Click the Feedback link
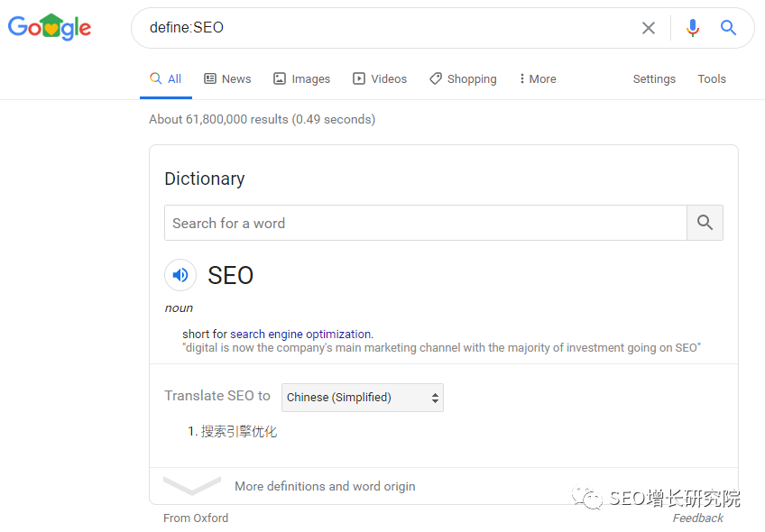Screen dimensions: 765x532 (698, 518)
